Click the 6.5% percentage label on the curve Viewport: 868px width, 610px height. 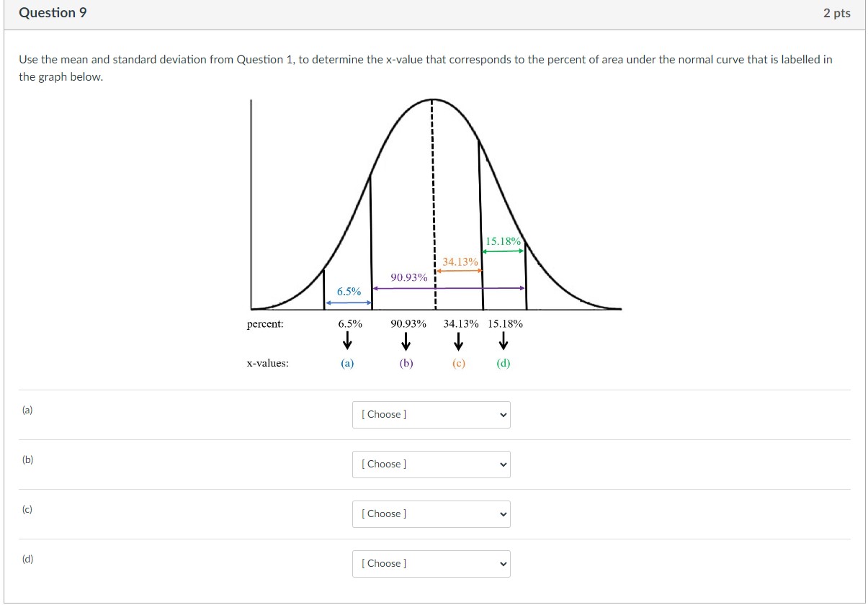(349, 292)
